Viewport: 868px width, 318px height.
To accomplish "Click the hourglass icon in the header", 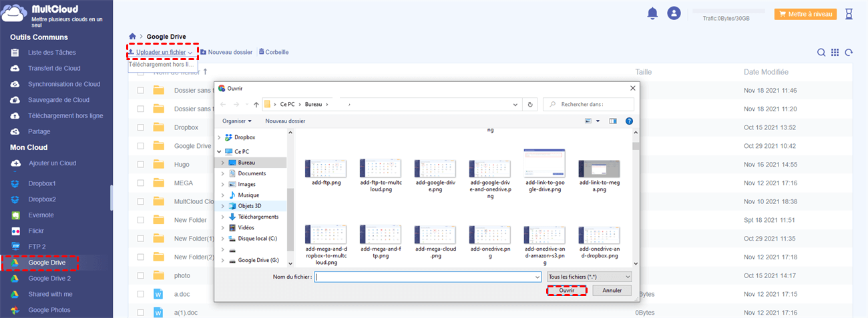I will click(x=849, y=13).
